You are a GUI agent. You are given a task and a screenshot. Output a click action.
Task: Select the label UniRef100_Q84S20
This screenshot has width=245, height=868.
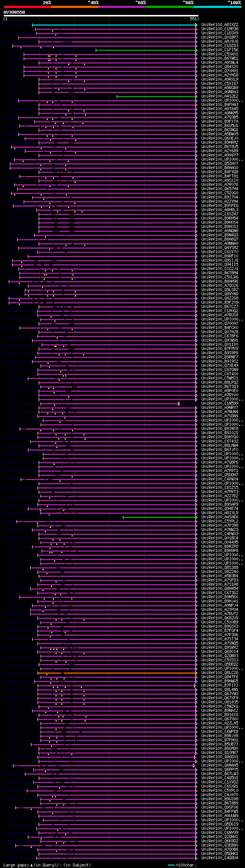pos(220,67)
